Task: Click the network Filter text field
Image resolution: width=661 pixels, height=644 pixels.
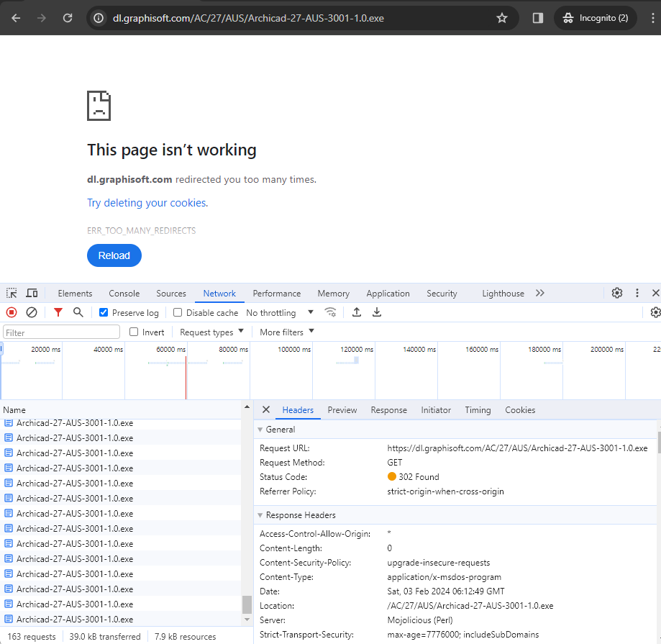Action: 62,332
